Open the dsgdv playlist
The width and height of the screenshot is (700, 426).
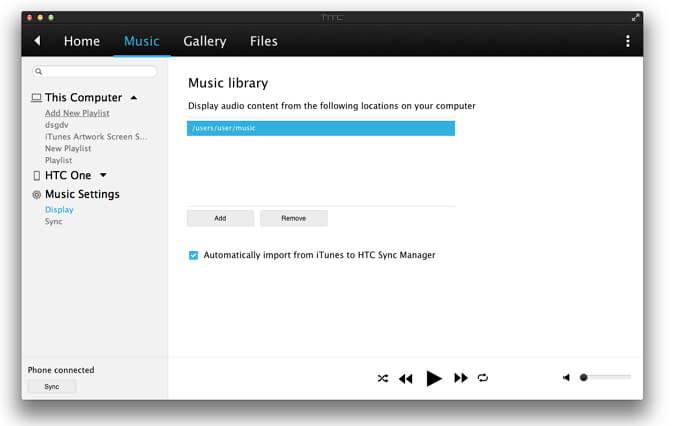pyautogui.click(x=57, y=125)
